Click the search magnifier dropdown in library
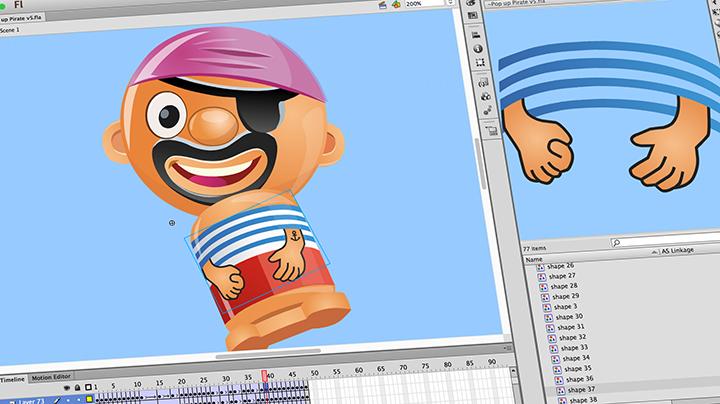Image resolution: width=720 pixels, height=404 pixels. [x=617, y=243]
